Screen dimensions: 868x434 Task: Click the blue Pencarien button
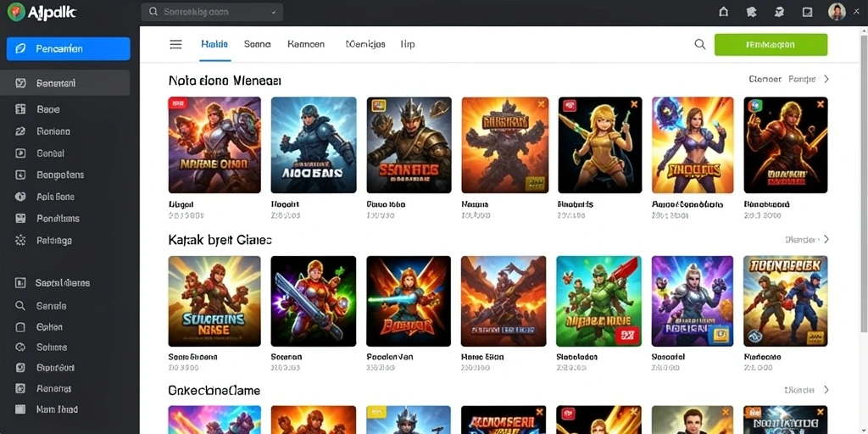[68, 48]
